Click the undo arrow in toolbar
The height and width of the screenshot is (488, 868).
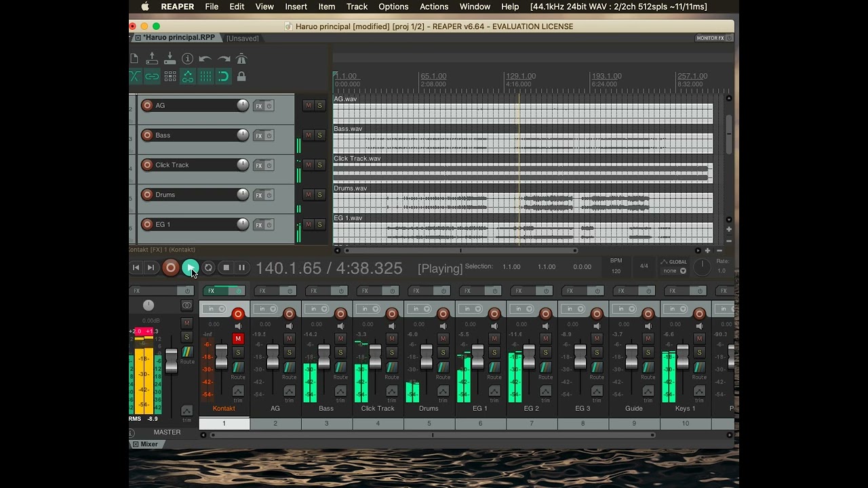[x=205, y=59]
